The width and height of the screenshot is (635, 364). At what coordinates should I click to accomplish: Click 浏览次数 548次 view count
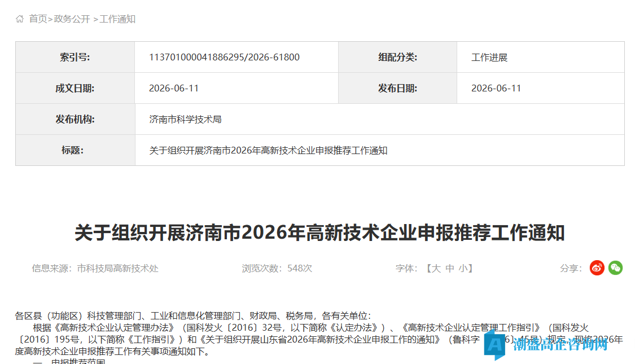tap(277, 269)
